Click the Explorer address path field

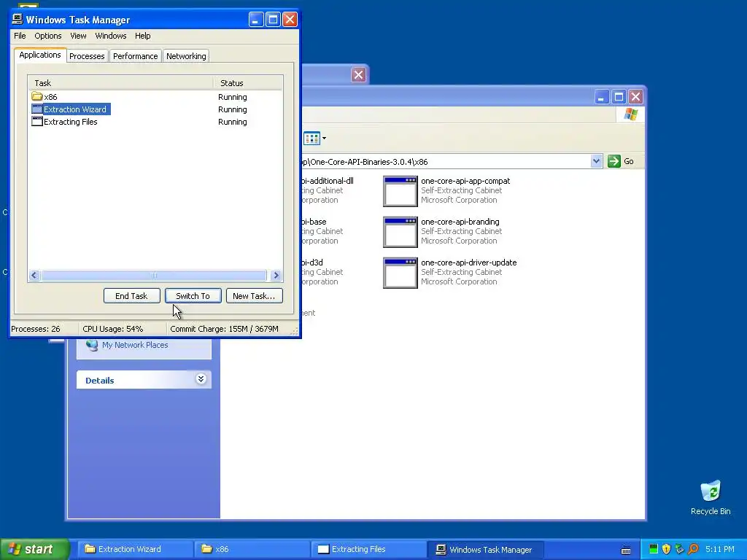(446, 161)
